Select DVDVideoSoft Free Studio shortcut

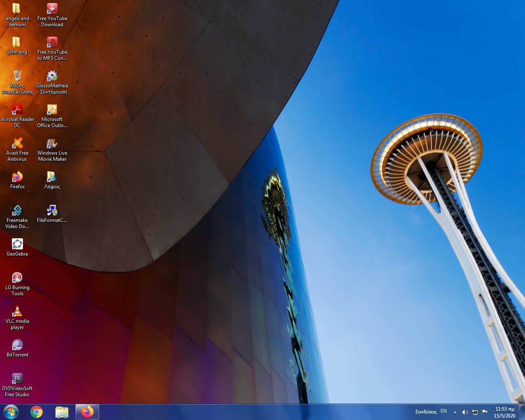[x=17, y=385]
